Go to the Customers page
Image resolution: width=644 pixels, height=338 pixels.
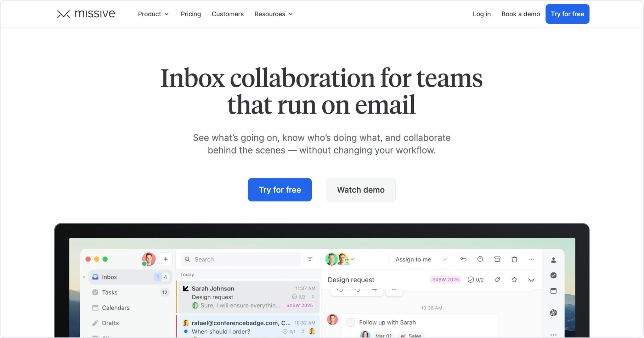pyautogui.click(x=227, y=14)
